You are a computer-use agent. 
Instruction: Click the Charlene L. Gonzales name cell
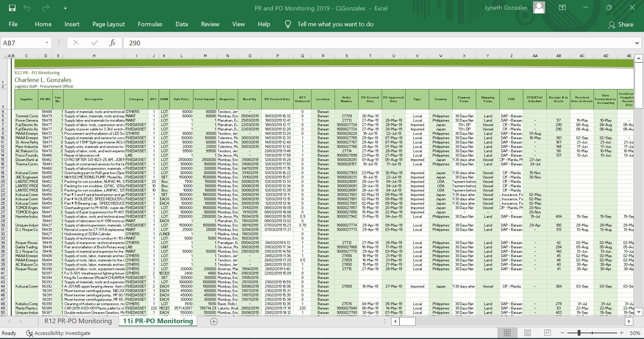[x=43, y=80]
